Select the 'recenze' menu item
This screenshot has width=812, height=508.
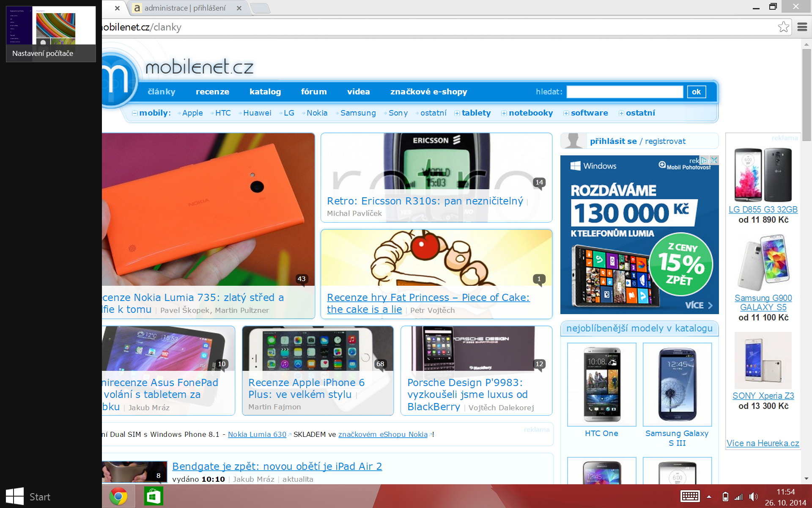tap(212, 91)
